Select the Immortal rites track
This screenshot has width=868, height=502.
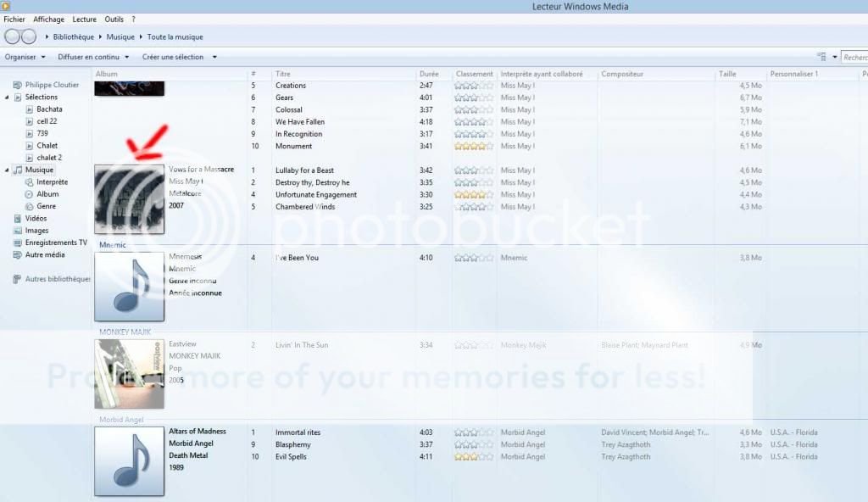298,432
